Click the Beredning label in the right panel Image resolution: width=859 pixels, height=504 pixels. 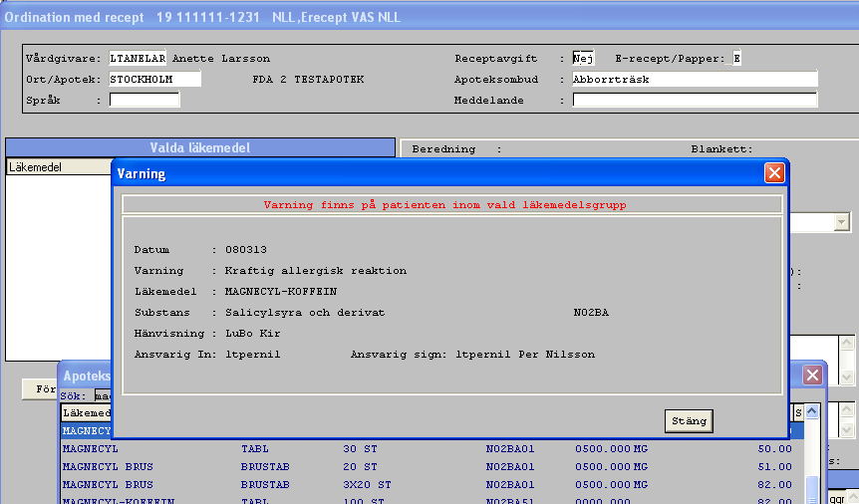coord(443,149)
